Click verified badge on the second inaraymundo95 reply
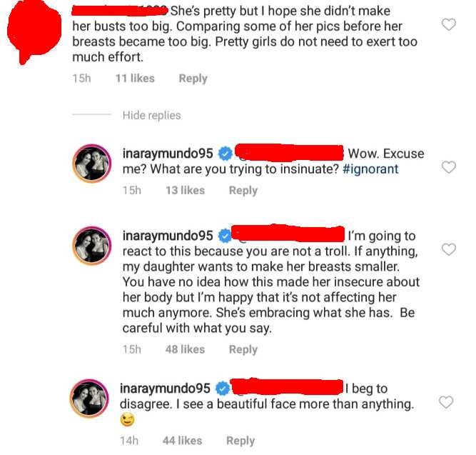Viewport: 476px width, 455px height. [225, 236]
